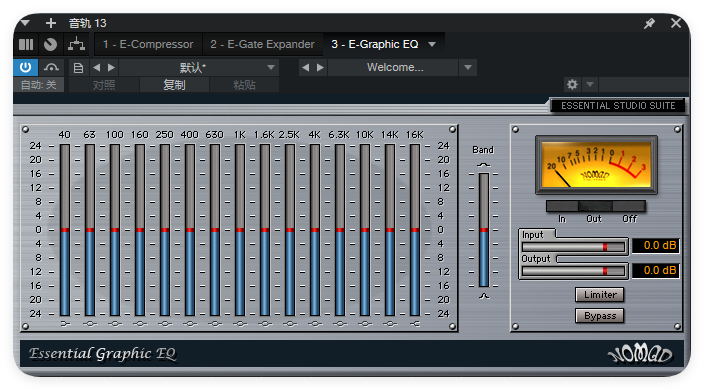704x390 pixels.
Task: Toggle filter shape icon under 630 band
Action: pos(215,324)
